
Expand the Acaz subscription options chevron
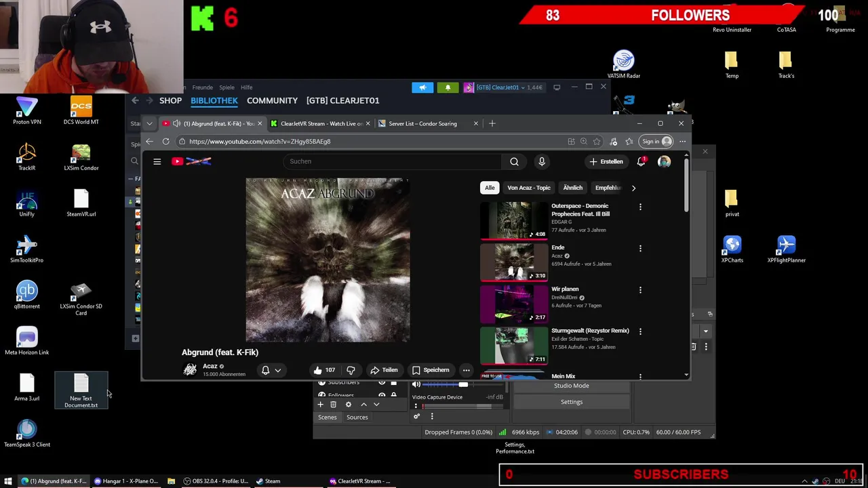[x=278, y=370]
